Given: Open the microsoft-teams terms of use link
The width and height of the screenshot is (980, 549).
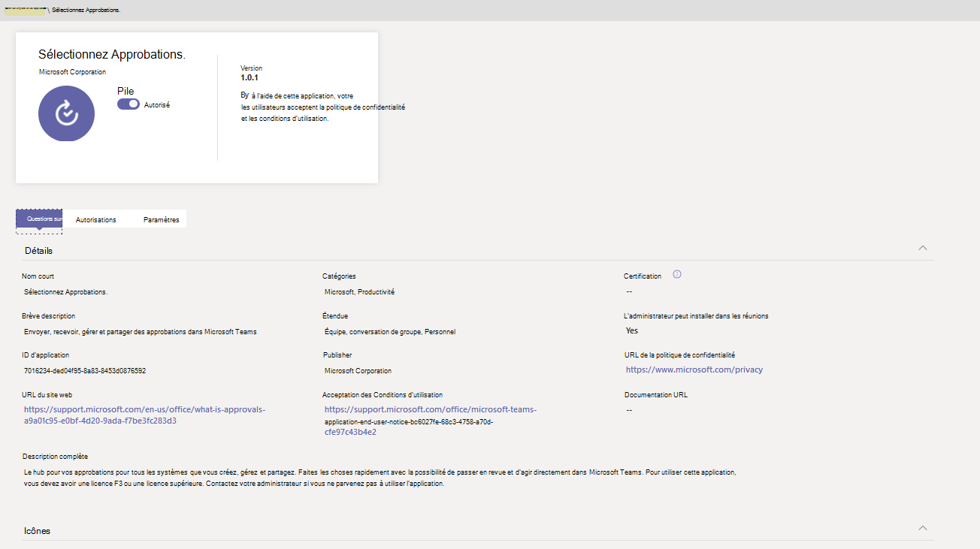Looking at the screenshot, I should pyautogui.click(x=431, y=421).
